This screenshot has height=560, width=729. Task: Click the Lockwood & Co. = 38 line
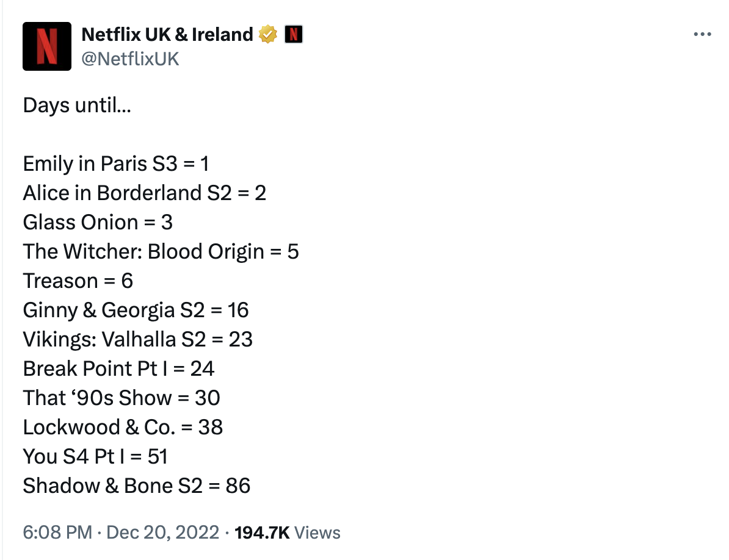pos(123,428)
